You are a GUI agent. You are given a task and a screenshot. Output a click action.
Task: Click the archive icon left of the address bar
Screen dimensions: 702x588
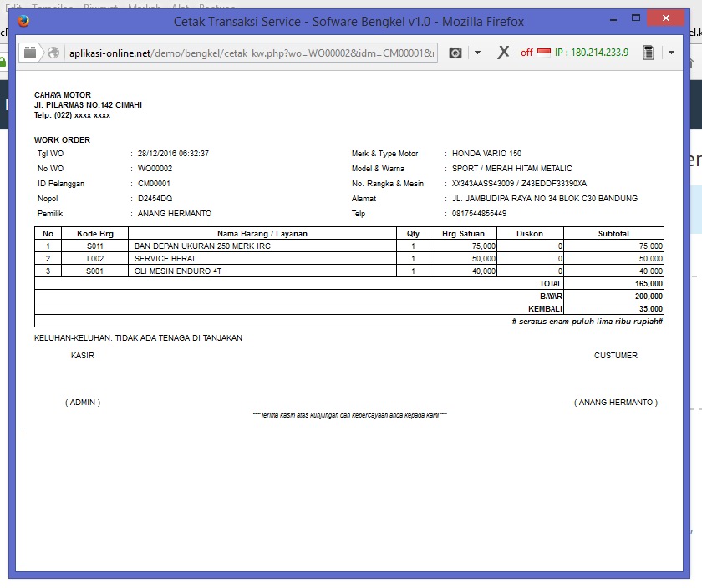[x=30, y=52]
